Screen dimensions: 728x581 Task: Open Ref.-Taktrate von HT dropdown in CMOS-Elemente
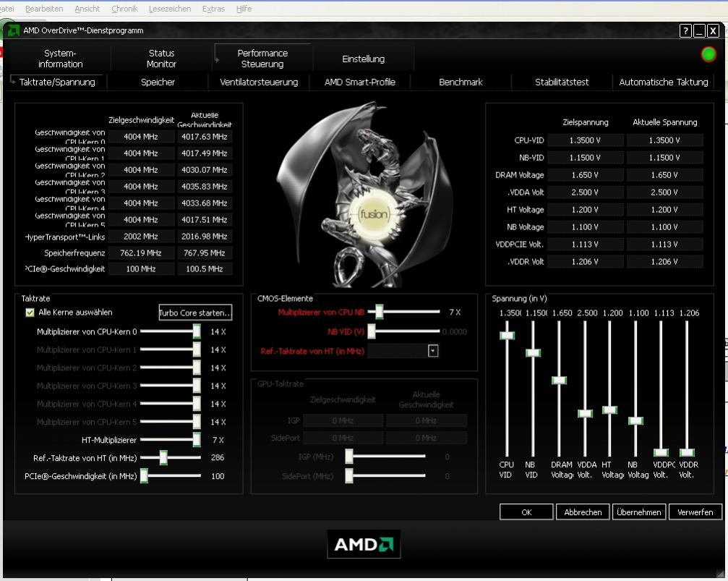coord(433,351)
